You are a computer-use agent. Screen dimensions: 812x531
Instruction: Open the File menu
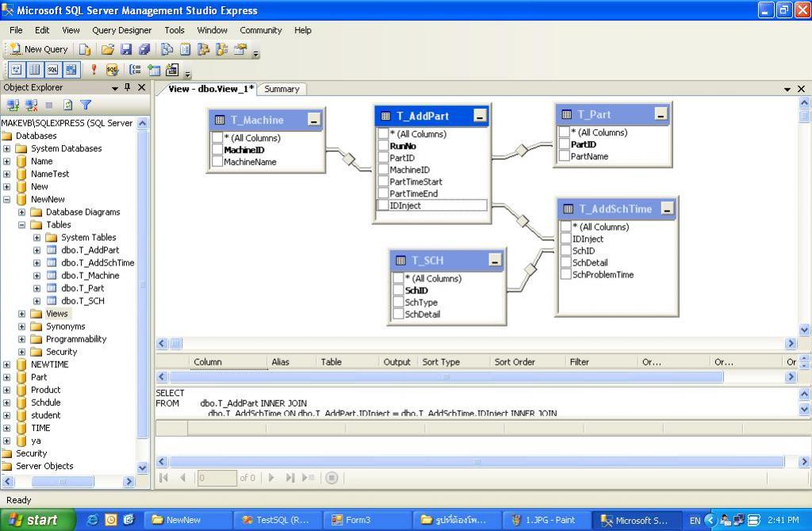tap(16, 30)
